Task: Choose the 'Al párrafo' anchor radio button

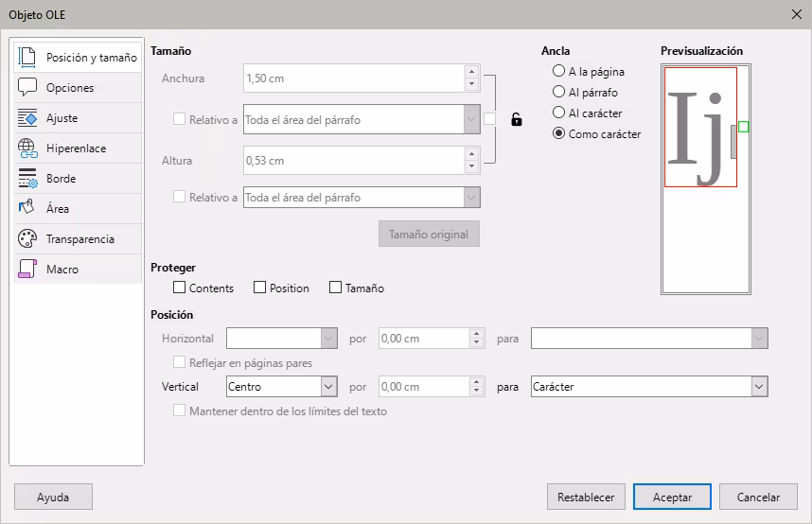Action: click(x=558, y=92)
